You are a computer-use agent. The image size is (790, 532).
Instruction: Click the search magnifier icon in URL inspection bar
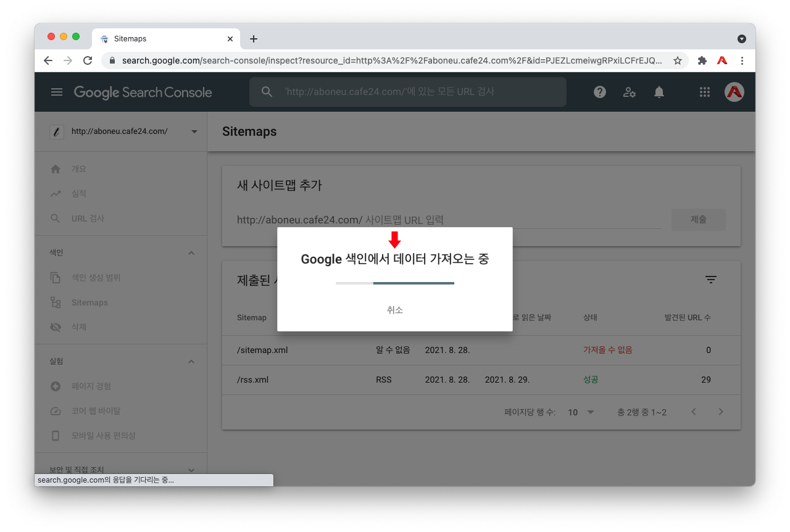pyautogui.click(x=267, y=92)
